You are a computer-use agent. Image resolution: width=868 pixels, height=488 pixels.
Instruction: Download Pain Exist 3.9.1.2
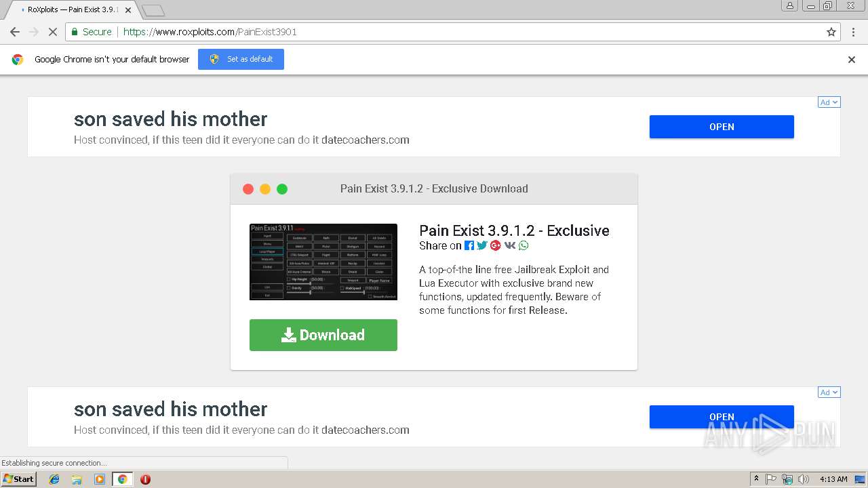click(323, 335)
